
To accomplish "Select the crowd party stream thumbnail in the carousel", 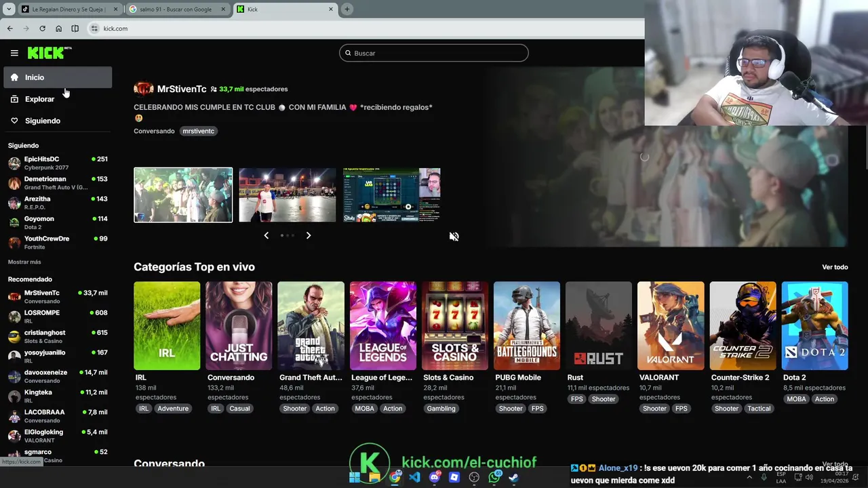I will tap(183, 195).
